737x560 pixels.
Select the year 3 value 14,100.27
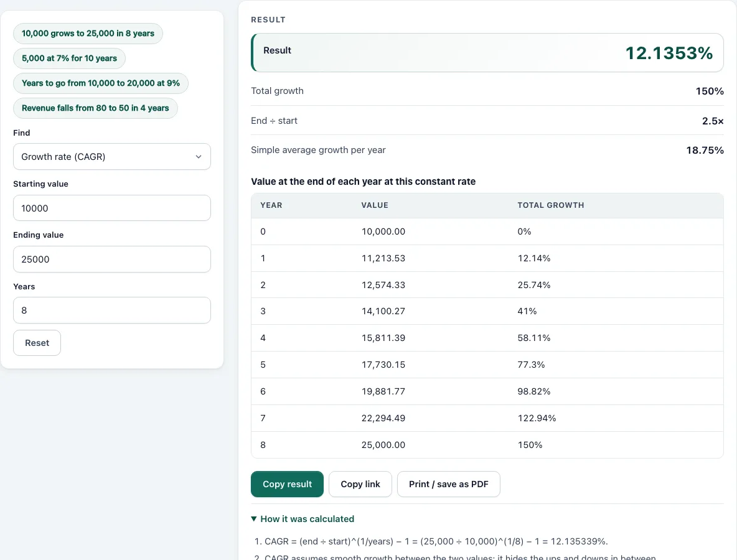click(383, 311)
